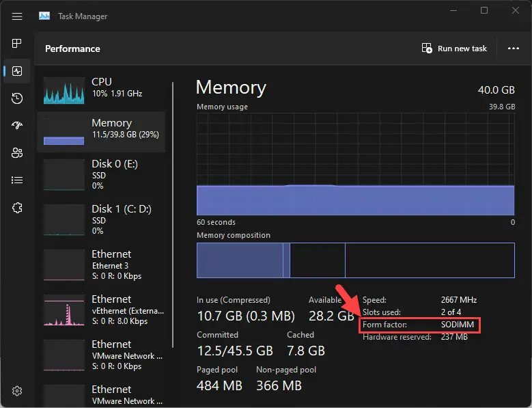This screenshot has height=408, width=532.
Task: Select the vEthernet (External) adapter entry
Action: click(101, 310)
